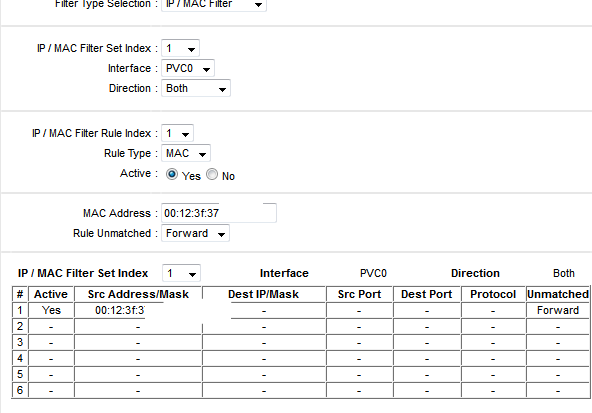Click the Dest IP/Mask column header
The height and width of the screenshot is (413, 592).
click(264, 294)
